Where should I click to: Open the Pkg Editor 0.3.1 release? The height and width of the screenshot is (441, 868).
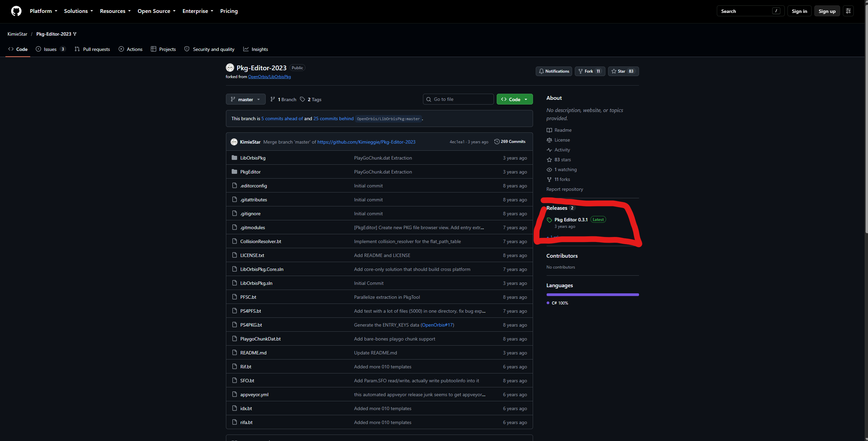571,220
